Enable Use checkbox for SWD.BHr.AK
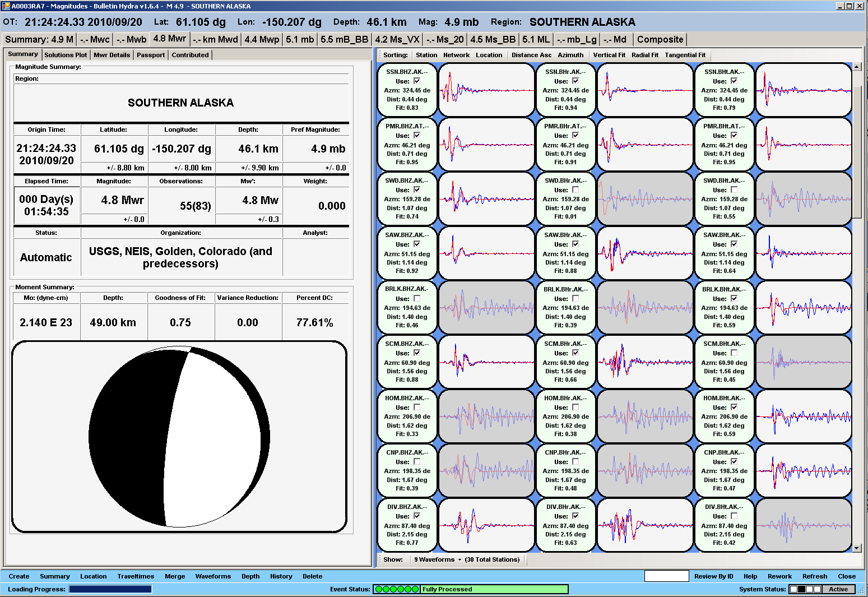Image resolution: width=868 pixels, height=597 pixels. point(575,189)
